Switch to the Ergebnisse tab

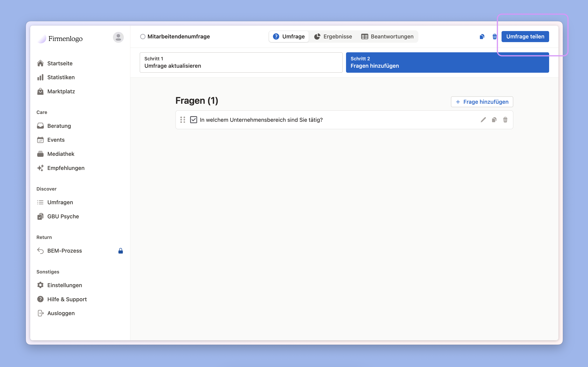pos(333,37)
